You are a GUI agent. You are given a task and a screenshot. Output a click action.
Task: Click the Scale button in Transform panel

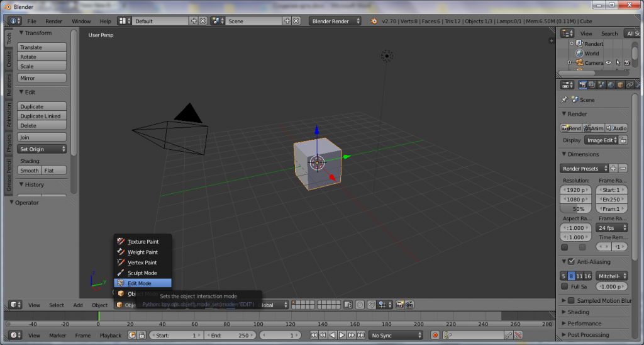click(42, 66)
